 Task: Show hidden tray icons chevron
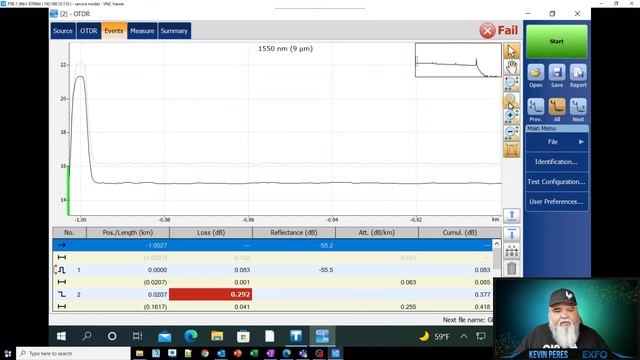click(x=464, y=336)
